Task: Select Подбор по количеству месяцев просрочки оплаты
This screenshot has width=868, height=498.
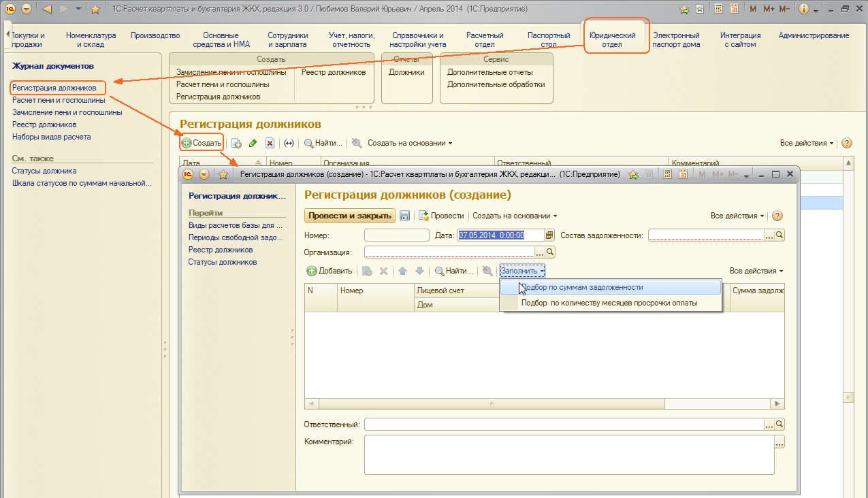Action: pyautogui.click(x=610, y=303)
